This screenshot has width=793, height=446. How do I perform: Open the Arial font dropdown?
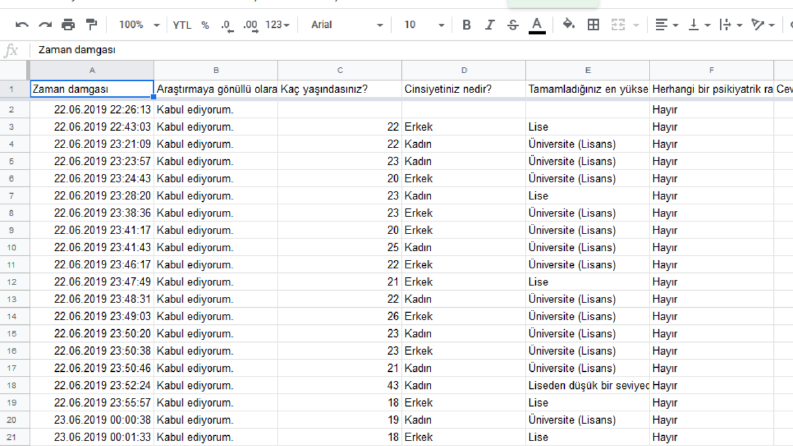click(346, 25)
